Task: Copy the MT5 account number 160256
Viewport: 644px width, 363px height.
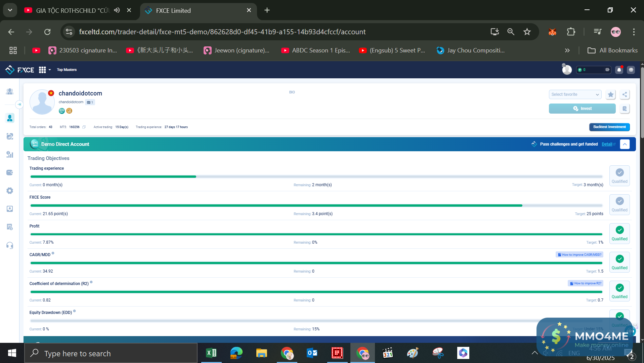Action: (x=84, y=127)
